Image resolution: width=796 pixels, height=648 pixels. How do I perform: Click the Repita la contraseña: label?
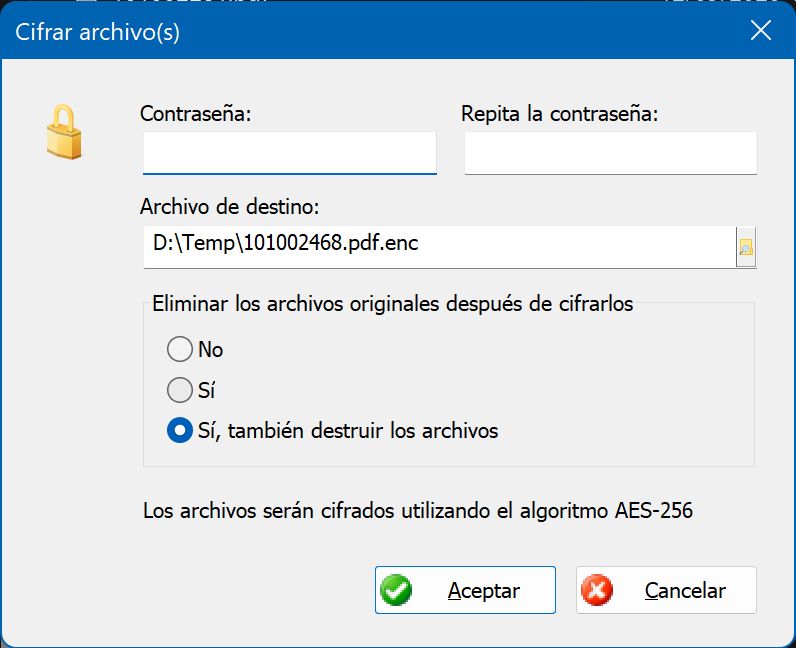[559, 113]
